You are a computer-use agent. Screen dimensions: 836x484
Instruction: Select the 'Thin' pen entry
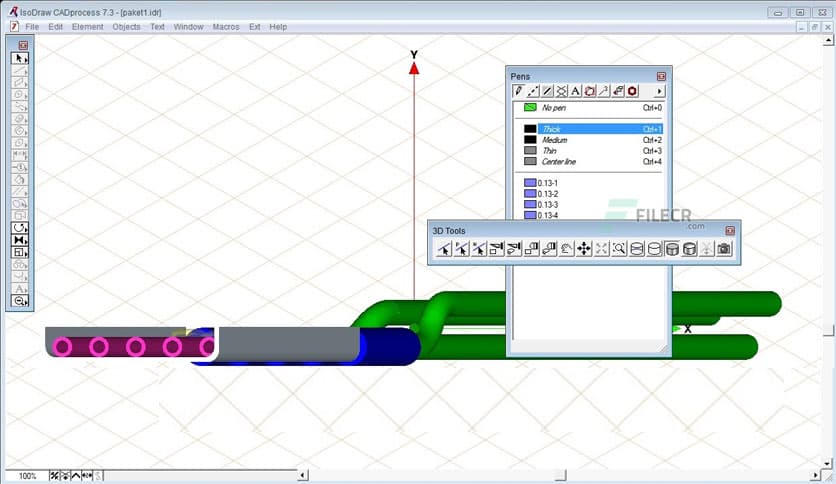(592, 151)
